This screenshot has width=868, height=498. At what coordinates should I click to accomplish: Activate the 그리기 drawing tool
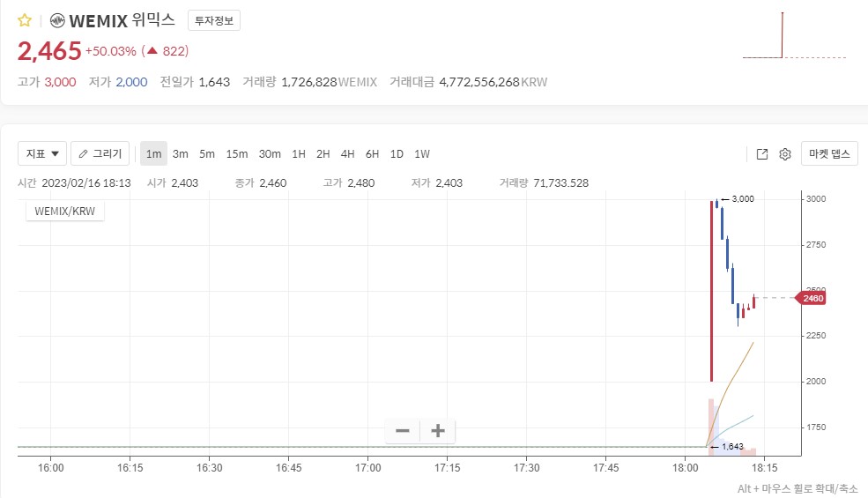click(x=100, y=153)
